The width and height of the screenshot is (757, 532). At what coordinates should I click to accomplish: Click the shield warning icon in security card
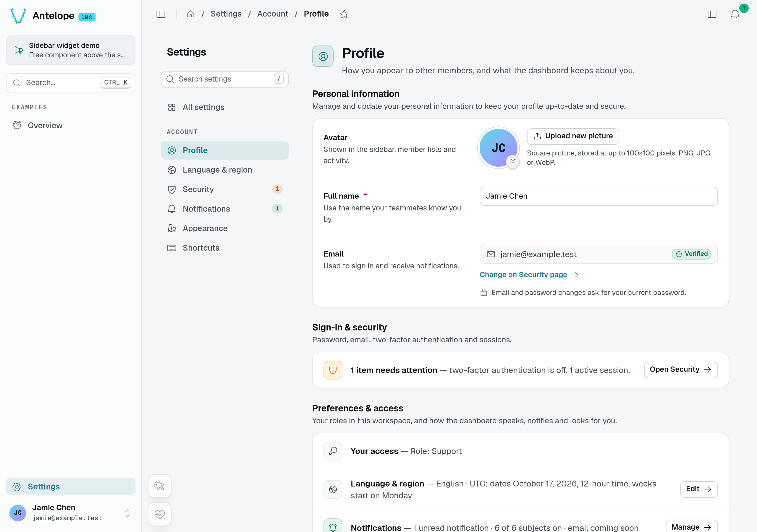click(x=333, y=370)
